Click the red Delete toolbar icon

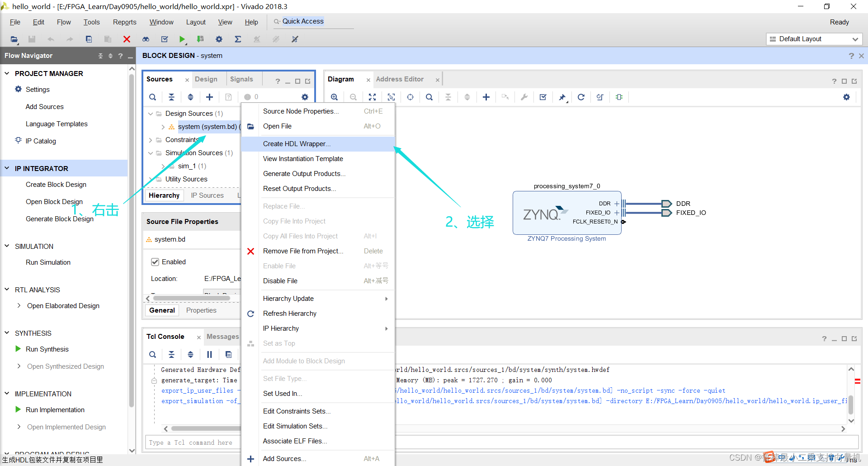[127, 39]
